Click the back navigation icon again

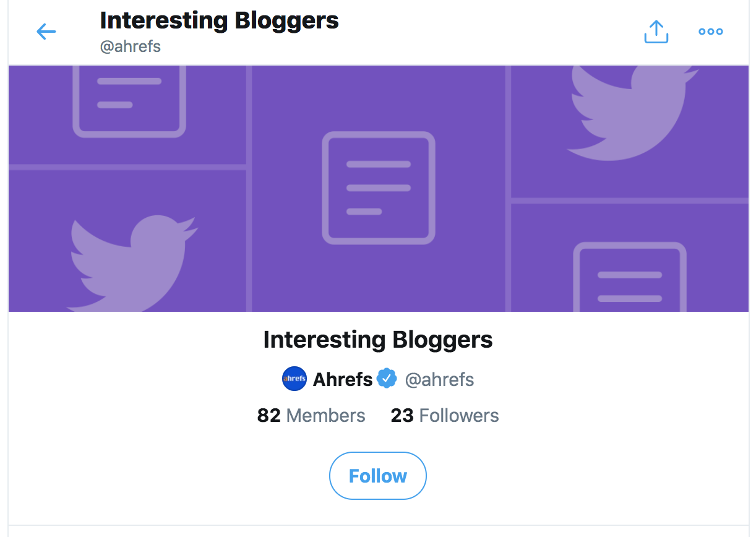[46, 32]
